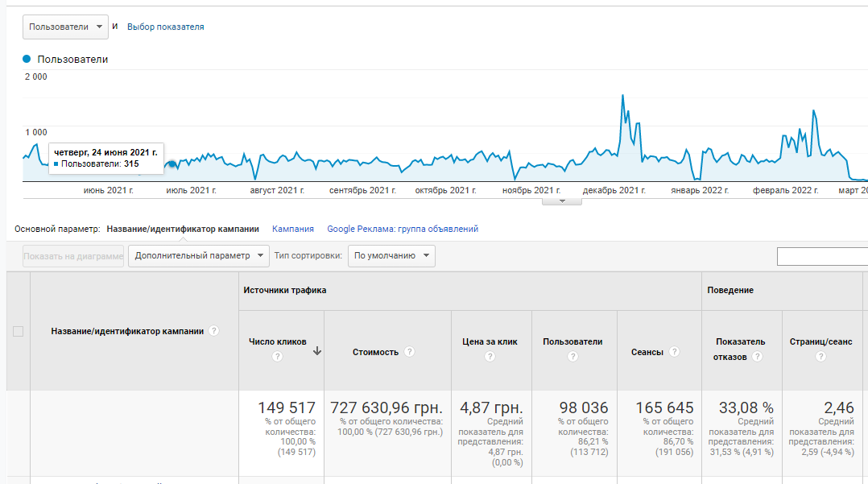868x484 pixels.
Task: Show help for Пользователи column
Action: pyautogui.click(x=572, y=357)
